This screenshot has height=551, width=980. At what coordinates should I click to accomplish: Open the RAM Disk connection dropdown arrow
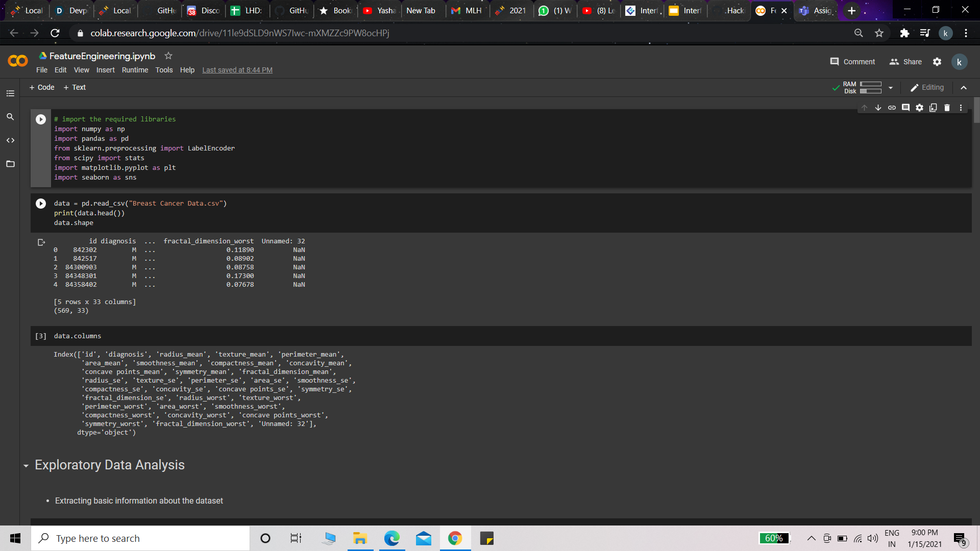tap(891, 88)
